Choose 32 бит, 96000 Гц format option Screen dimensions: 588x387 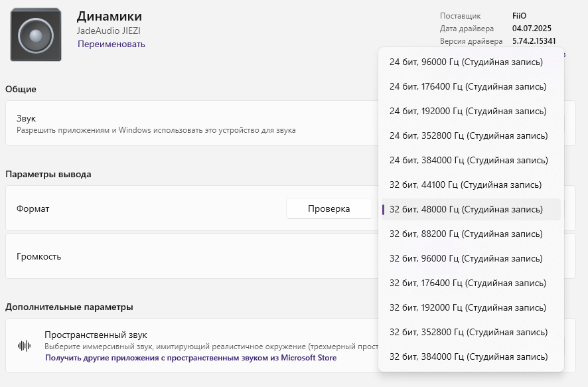point(466,259)
